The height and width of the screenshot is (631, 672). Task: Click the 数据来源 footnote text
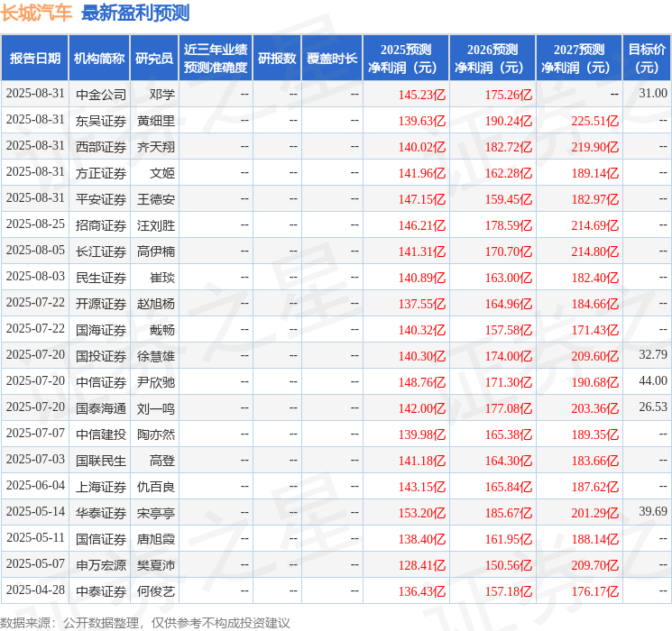[145, 622]
